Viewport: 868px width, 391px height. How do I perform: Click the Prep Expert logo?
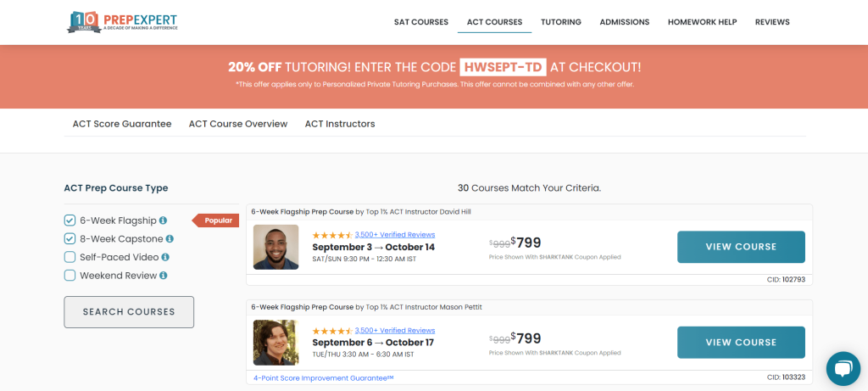tap(122, 21)
